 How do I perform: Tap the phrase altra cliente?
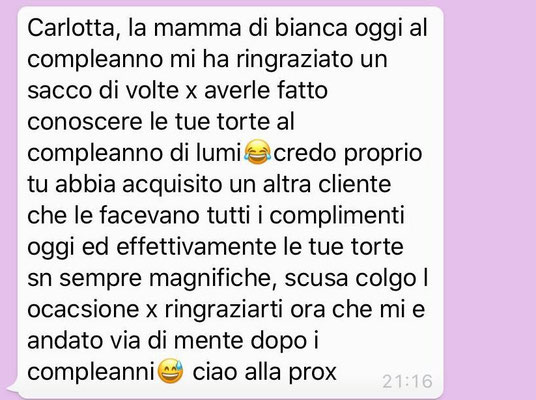pyautogui.click(x=327, y=184)
